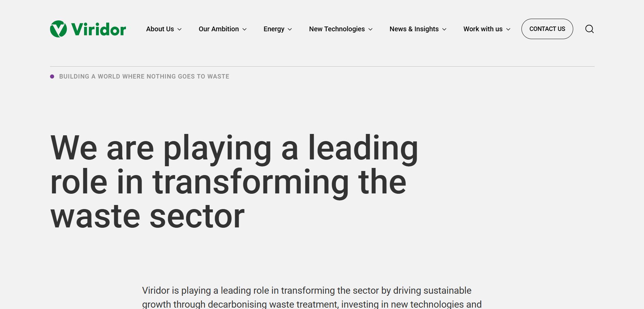Expand the Our Ambition chevron arrow
This screenshot has height=309, width=644.
[244, 29]
